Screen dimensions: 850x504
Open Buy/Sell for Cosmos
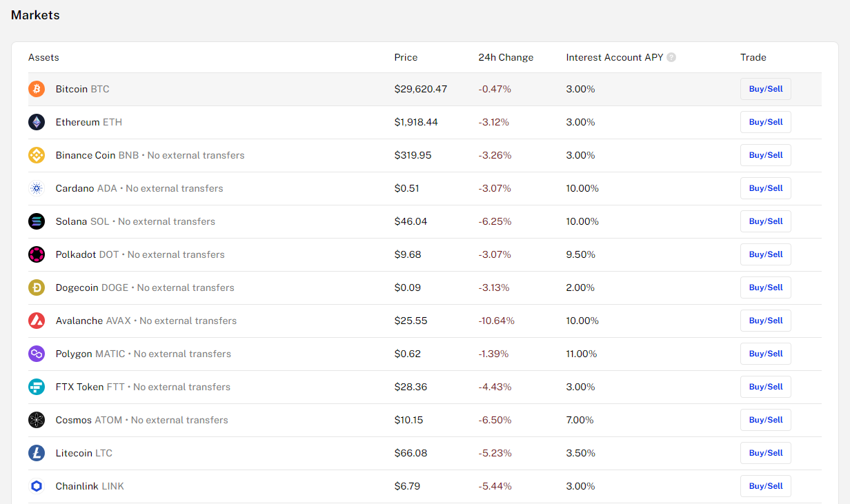coord(766,420)
